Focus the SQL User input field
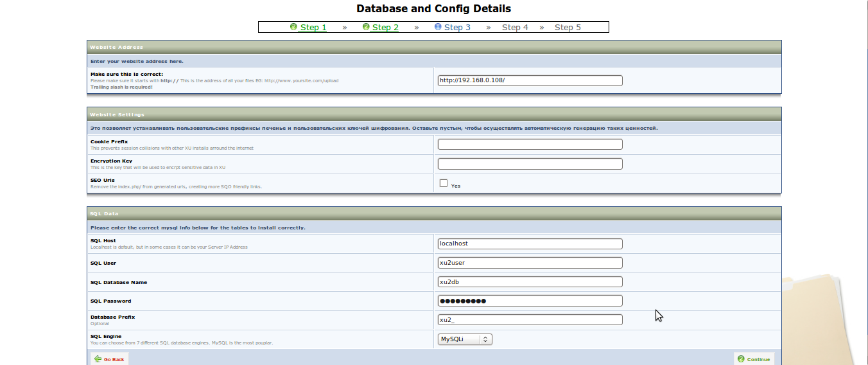Viewport: 868px width, 365px height. [530, 263]
